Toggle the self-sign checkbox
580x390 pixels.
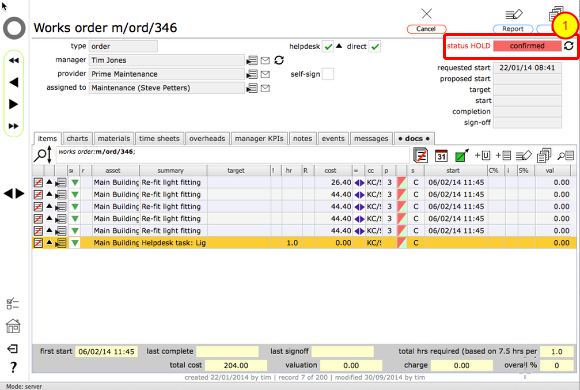[x=328, y=74]
